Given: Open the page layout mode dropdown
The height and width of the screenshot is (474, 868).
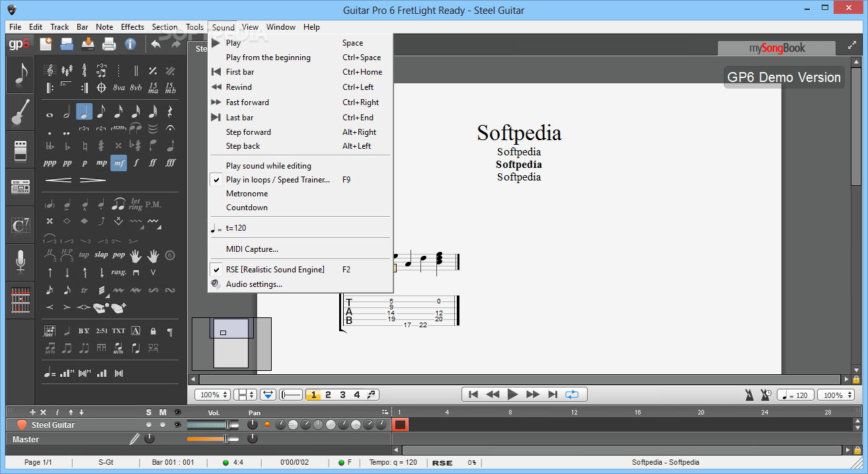Looking at the screenshot, I should (x=247, y=395).
